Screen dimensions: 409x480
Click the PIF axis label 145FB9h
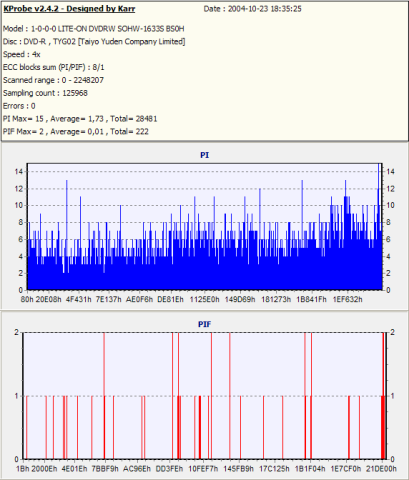tap(238, 469)
